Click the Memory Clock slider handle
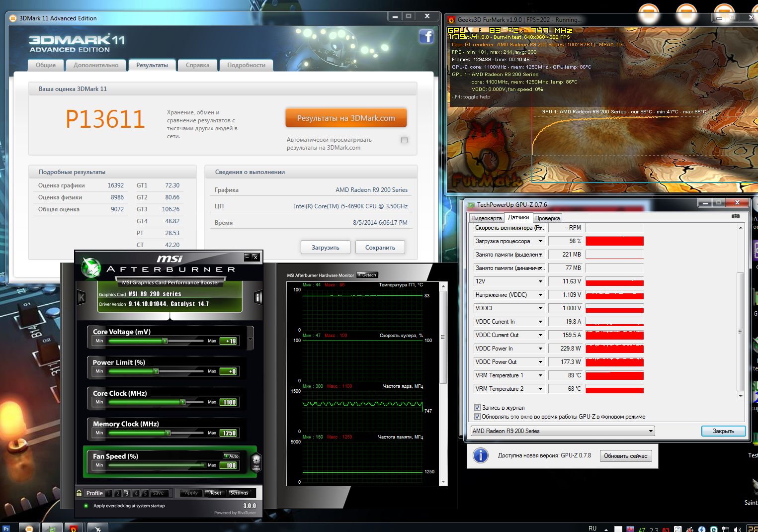 (168, 433)
